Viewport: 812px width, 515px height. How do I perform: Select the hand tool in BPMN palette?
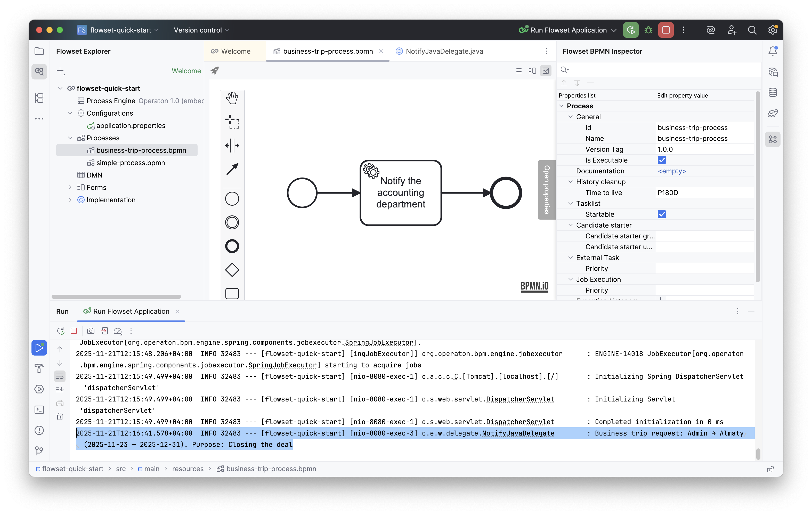232,98
